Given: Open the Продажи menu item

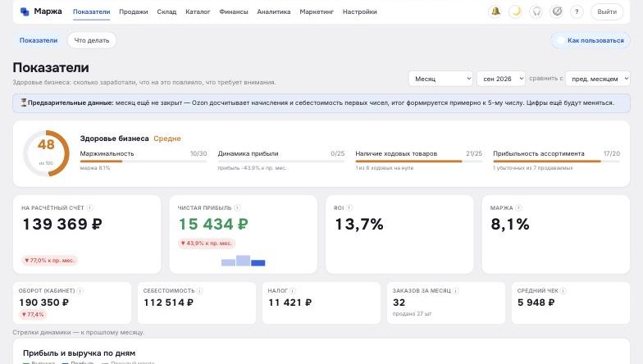Looking at the screenshot, I should (x=133, y=11).
